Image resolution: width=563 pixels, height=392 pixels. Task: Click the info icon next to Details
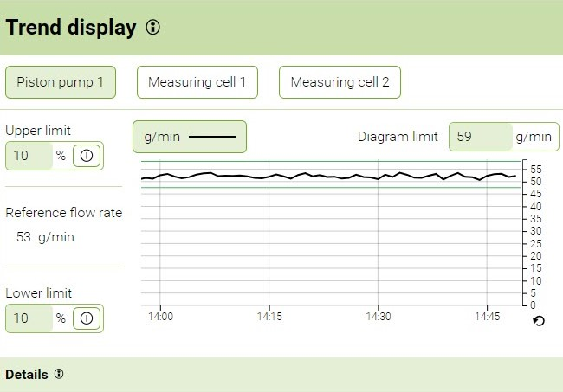coord(59,375)
